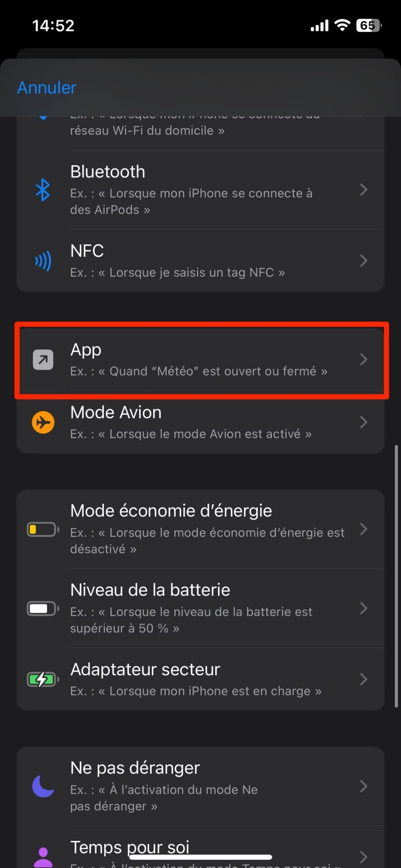Expand the App trigger chevron
This screenshot has height=868, width=401.
[363, 359]
